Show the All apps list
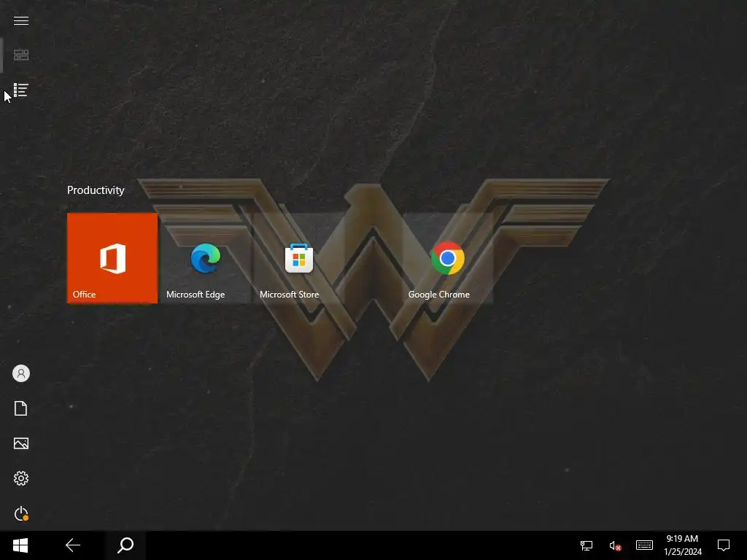747x560 pixels. coord(21,90)
